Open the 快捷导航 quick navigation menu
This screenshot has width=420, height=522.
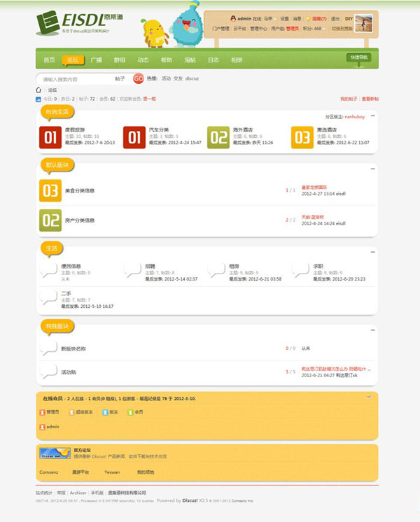(358, 57)
